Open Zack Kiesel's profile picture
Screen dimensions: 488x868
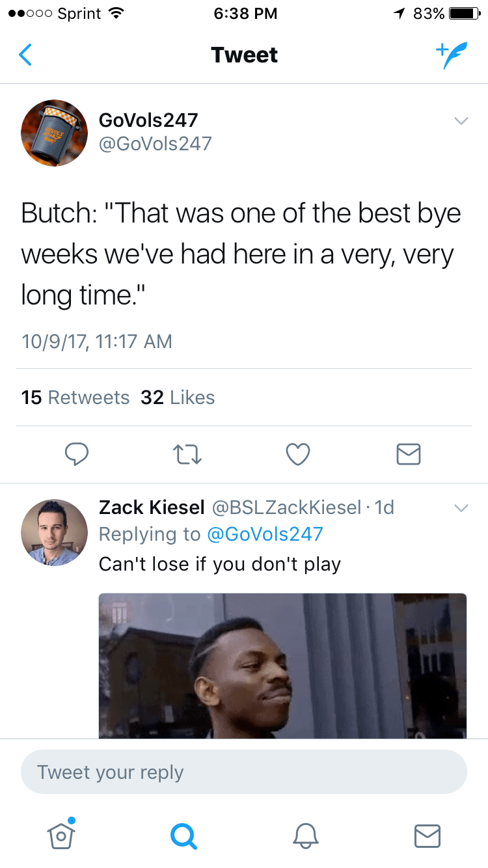(54, 532)
